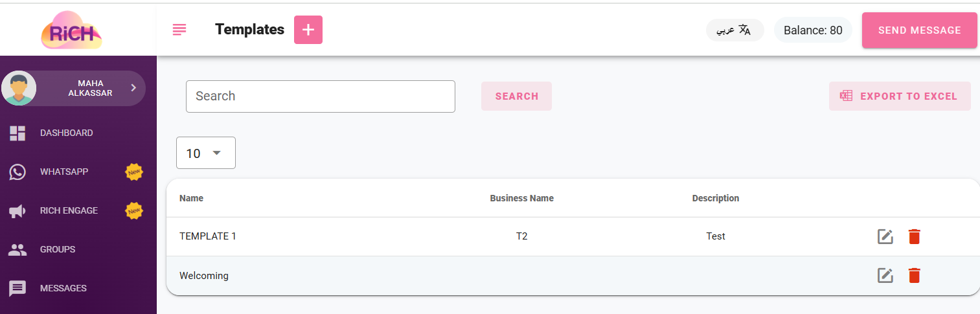Open Dashboard from the sidebar
The width and height of the screenshot is (980, 314).
coord(67,133)
